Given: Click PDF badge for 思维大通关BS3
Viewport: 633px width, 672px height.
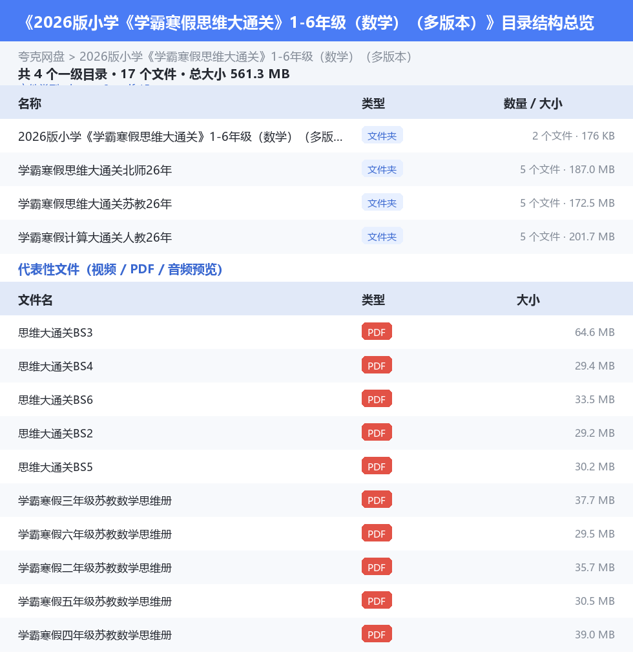Looking at the screenshot, I should (377, 332).
